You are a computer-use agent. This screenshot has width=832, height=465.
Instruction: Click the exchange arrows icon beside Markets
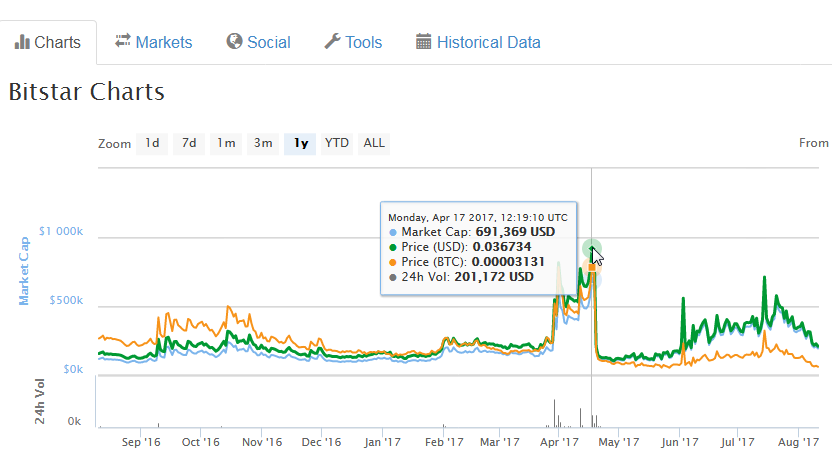click(x=123, y=41)
